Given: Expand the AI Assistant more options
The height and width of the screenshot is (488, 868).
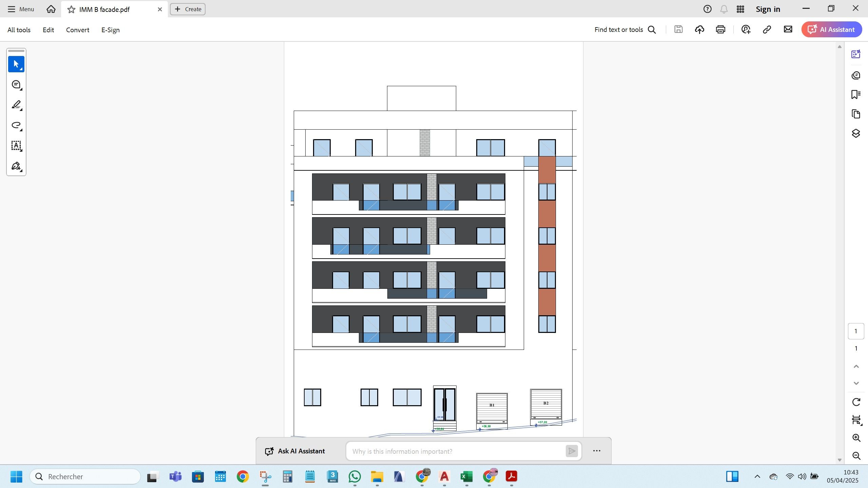Looking at the screenshot, I should (597, 451).
